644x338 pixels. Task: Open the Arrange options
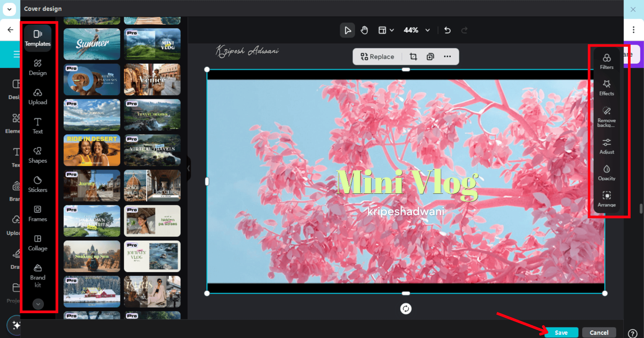606,199
